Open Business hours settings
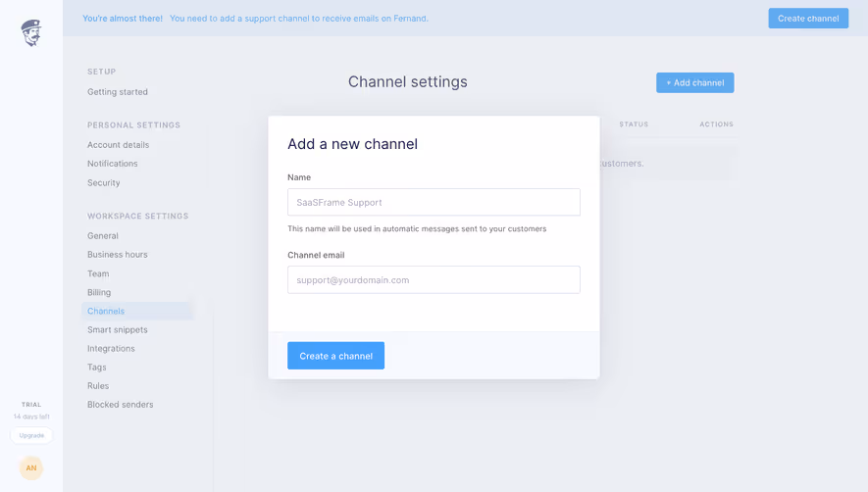Viewport: 868px width, 492px height. pos(118,255)
